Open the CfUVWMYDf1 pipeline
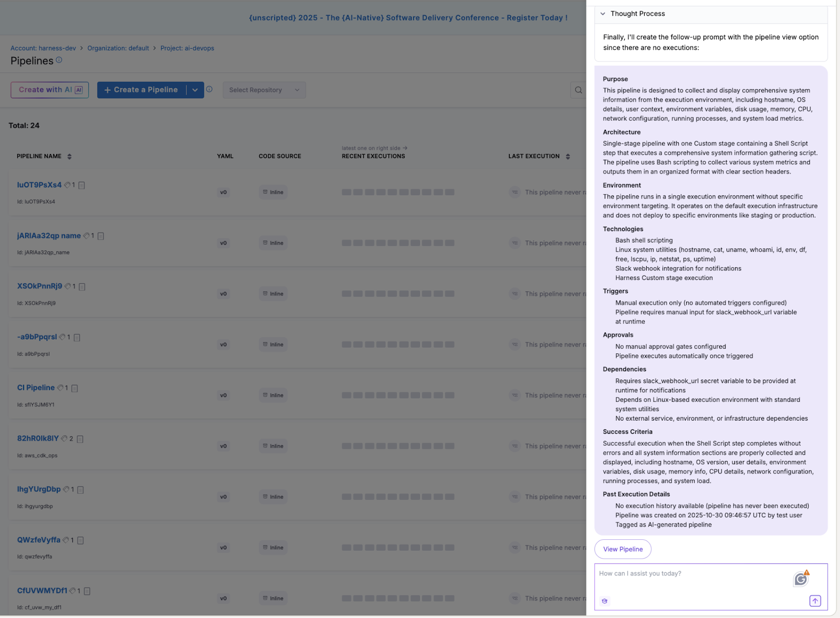840x618 pixels. click(42, 591)
